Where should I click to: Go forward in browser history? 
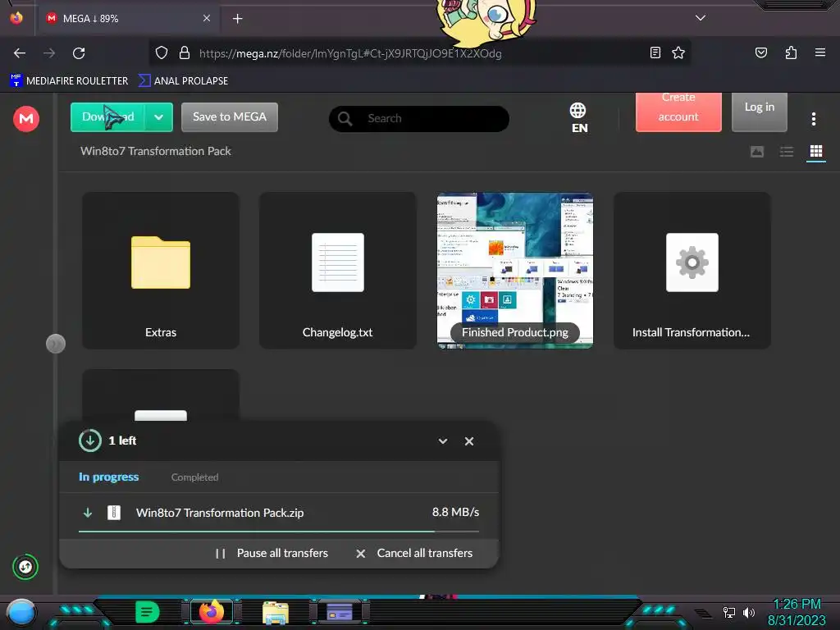(x=49, y=53)
